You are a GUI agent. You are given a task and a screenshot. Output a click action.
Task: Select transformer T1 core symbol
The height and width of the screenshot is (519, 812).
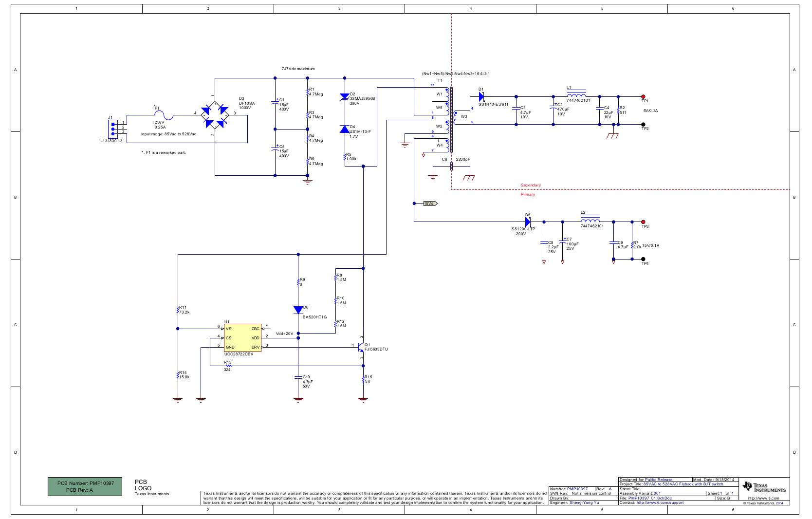point(451,120)
